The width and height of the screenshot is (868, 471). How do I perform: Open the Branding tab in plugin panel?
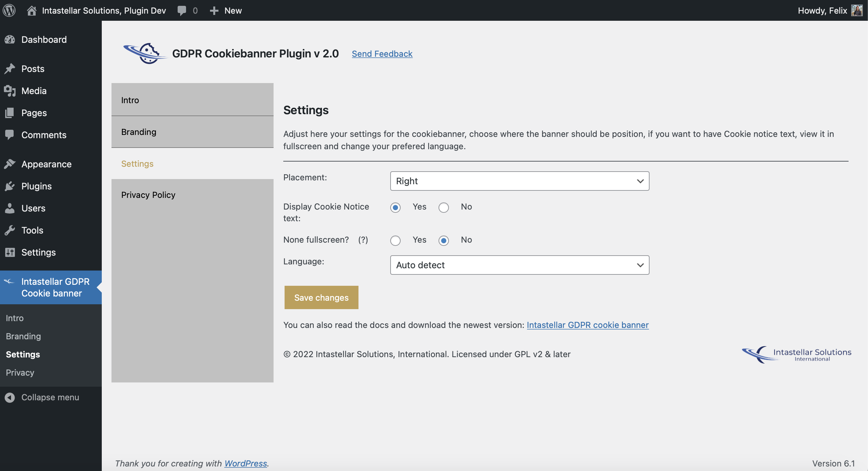click(x=193, y=132)
